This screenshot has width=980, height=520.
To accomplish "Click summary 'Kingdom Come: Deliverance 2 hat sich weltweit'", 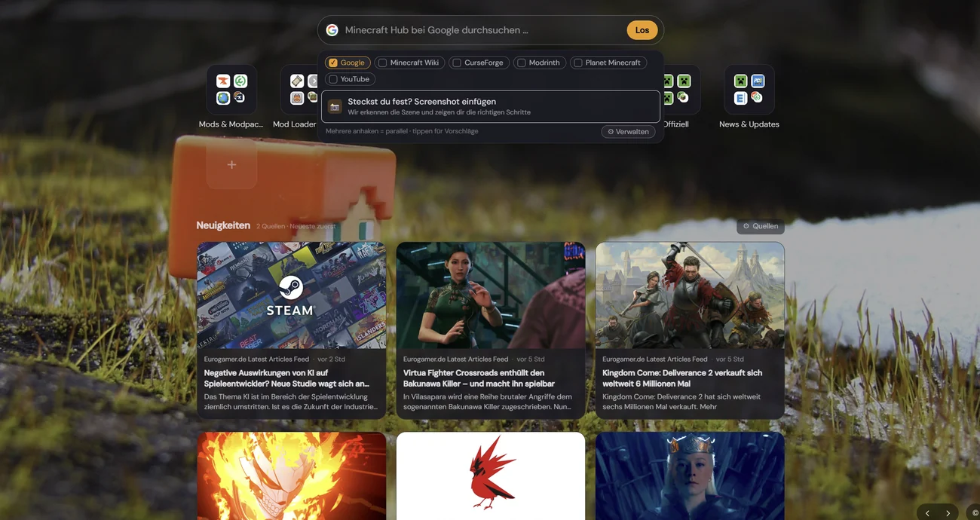I will coord(681,402).
